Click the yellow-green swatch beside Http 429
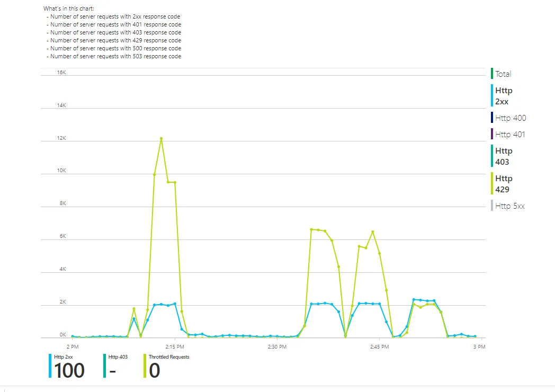 click(x=491, y=184)
